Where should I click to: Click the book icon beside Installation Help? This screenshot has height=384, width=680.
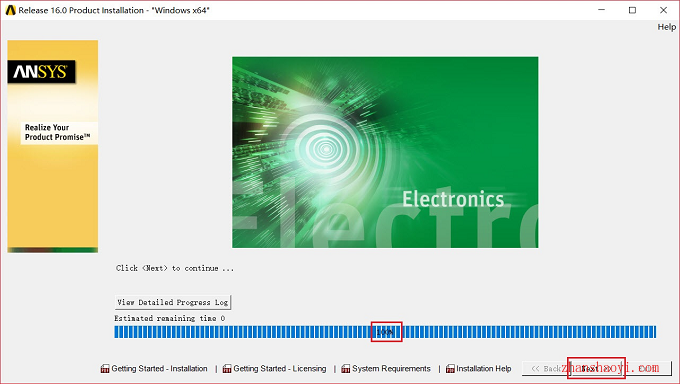coord(450,369)
